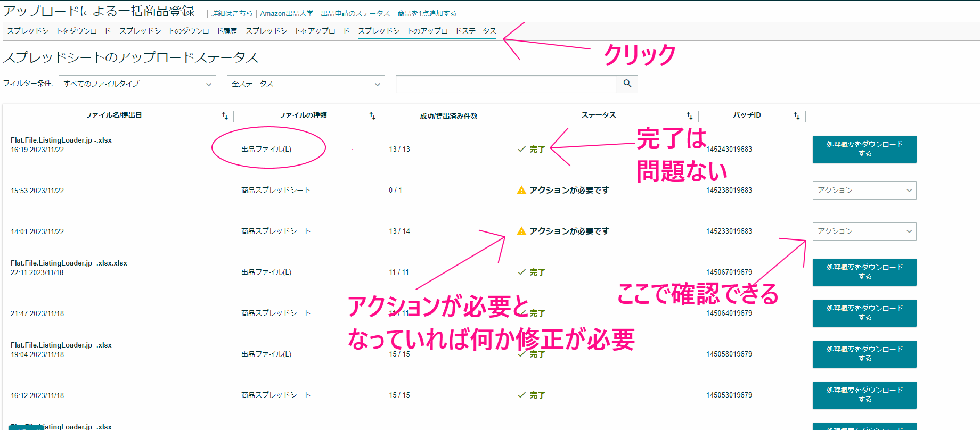Image resolution: width=980 pixels, height=430 pixels.
Task: Open the 全ステータス filter dropdown
Action: [306, 84]
